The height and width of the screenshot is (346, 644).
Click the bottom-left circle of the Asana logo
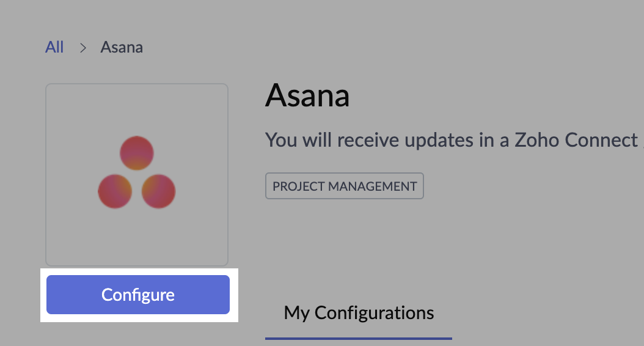coord(115,191)
